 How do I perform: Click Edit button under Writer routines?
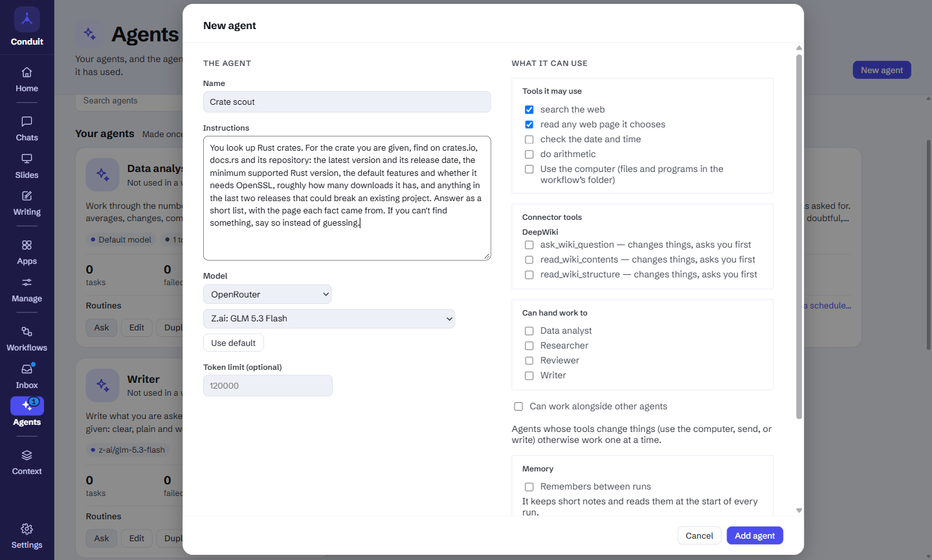click(x=137, y=538)
